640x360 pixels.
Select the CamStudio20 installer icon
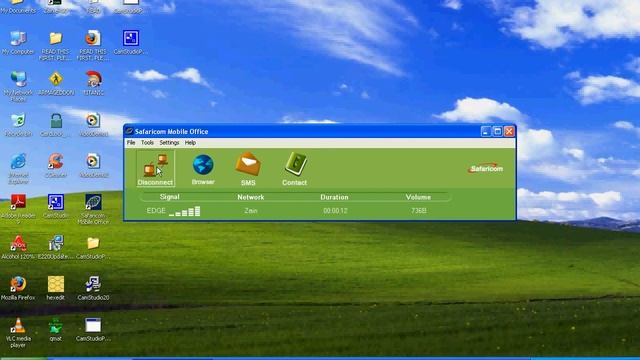[93, 288]
